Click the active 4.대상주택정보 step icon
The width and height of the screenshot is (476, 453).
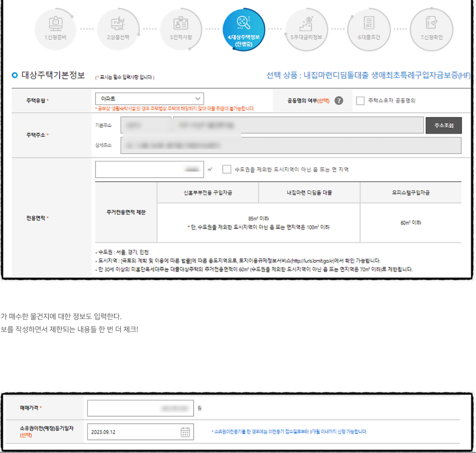[243, 28]
